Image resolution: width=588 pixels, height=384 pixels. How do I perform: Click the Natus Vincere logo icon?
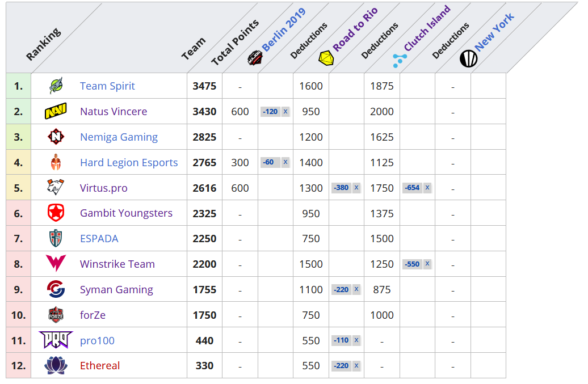point(56,111)
